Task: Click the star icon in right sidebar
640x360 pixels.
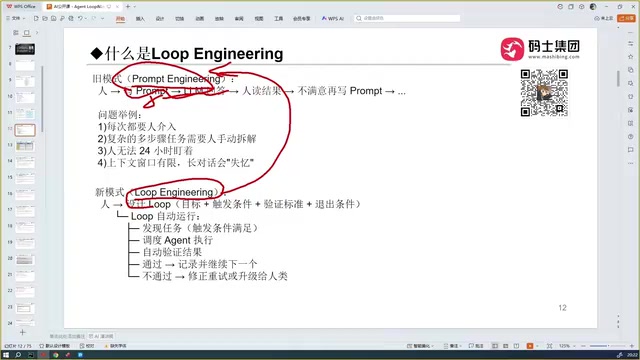Action: pos(631,57)
